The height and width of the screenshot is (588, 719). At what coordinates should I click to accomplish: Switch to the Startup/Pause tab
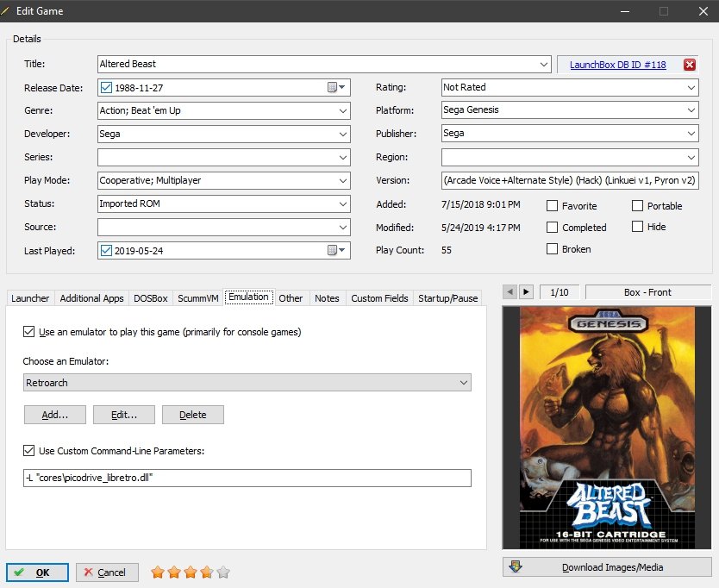[448, 298]
